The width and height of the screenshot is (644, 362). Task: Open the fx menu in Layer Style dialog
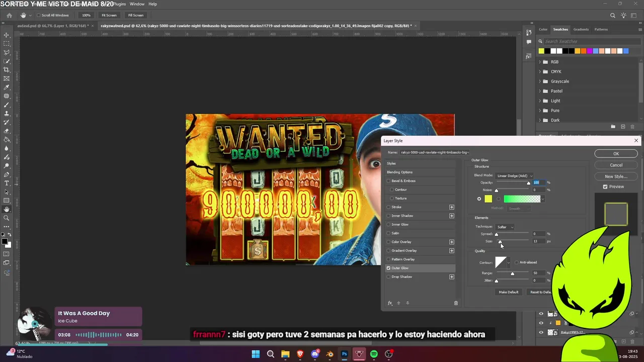390,303
